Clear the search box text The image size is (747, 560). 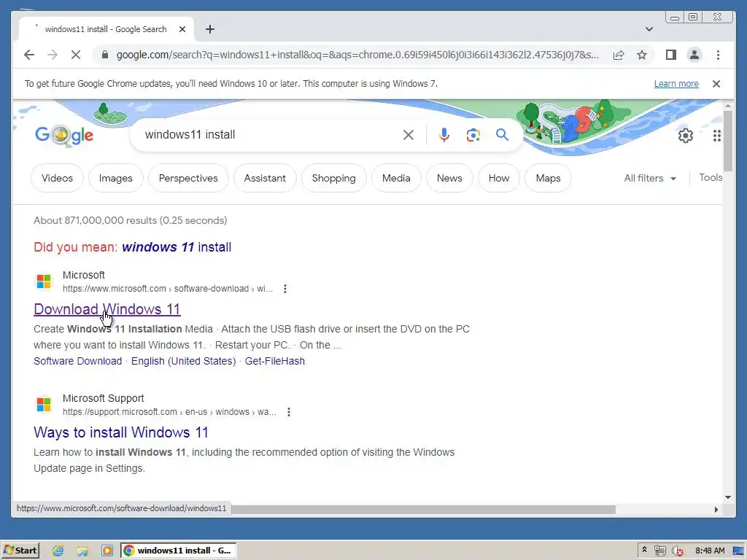tap(408, 135)
